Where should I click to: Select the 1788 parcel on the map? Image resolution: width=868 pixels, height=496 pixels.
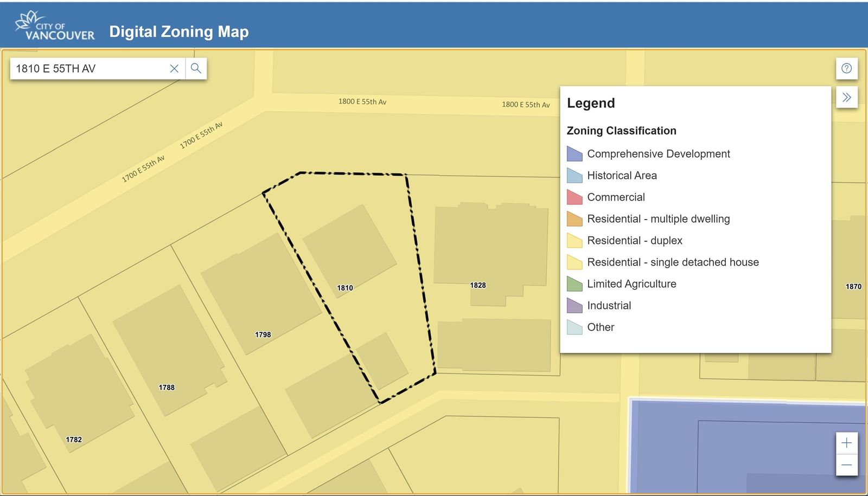[x=167, y=387]
